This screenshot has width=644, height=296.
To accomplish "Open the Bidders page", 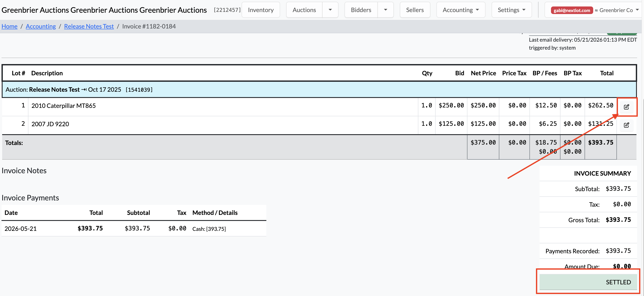I will click(x=361, y=10).
